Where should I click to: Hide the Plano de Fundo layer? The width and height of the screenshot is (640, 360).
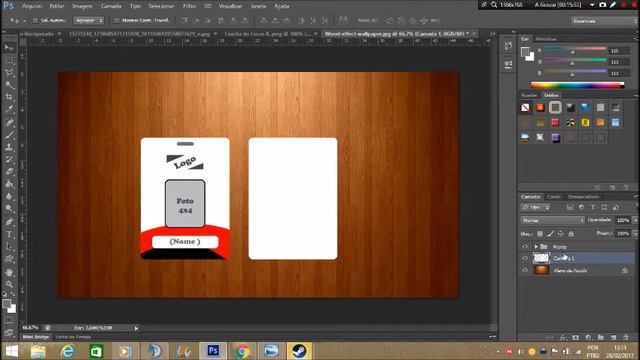[x=525, y=270]
